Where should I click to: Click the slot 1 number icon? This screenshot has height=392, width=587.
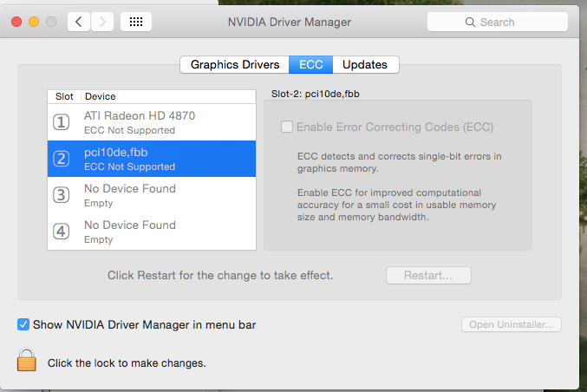tap(61, 122)
